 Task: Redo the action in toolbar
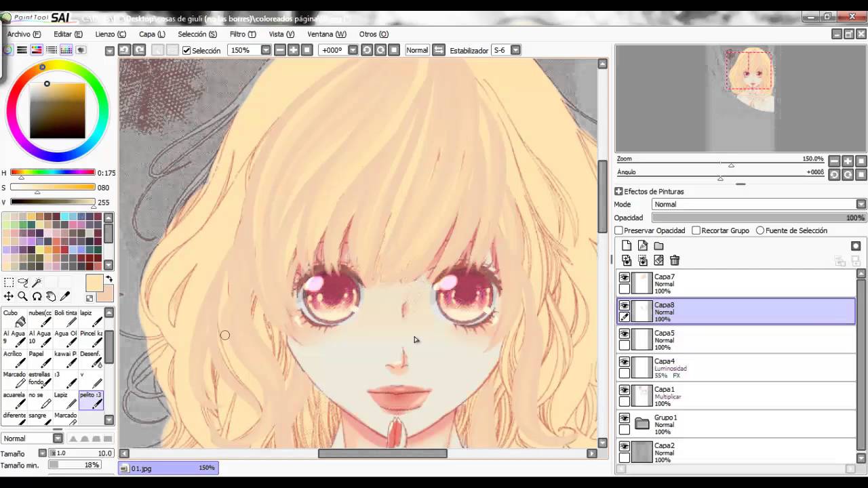click(x=139, y=49)
